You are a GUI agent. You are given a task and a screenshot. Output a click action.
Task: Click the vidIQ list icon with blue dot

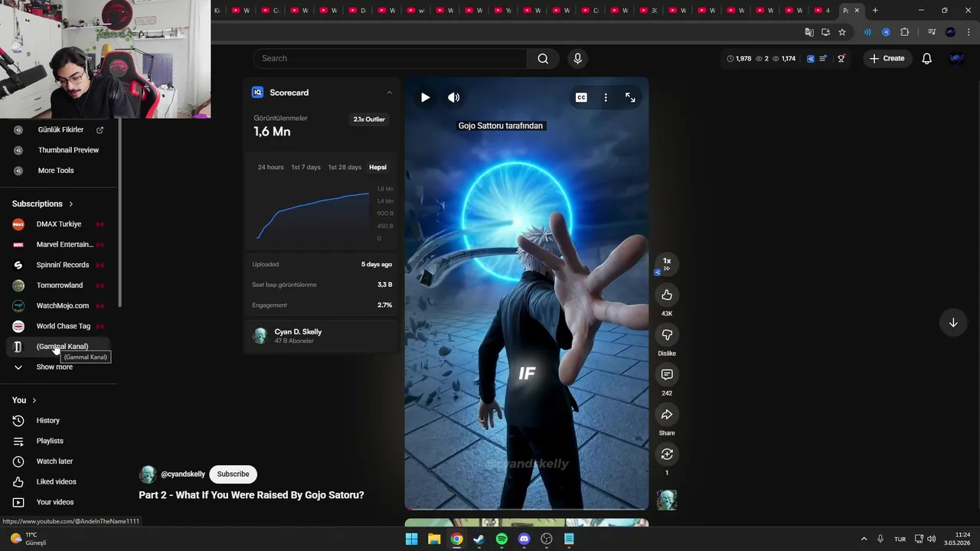point(823,58)
